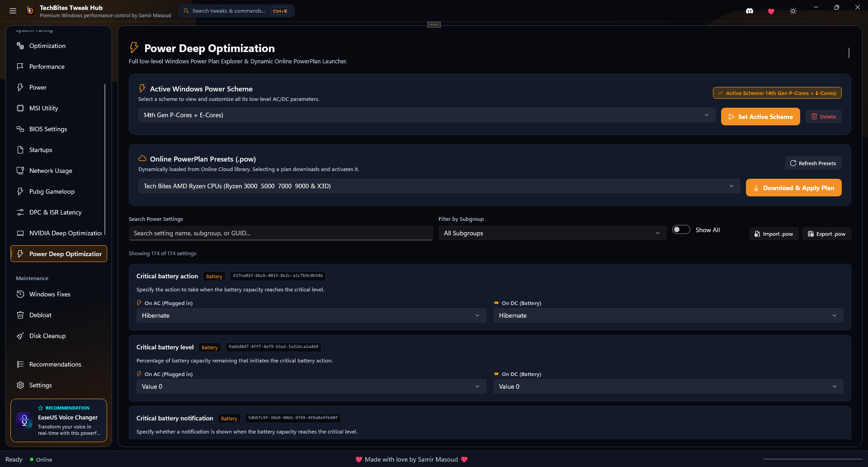The image size is (868, 467).
Task: Open Critical battery level On AC dropdown
Action: (311, 386)
